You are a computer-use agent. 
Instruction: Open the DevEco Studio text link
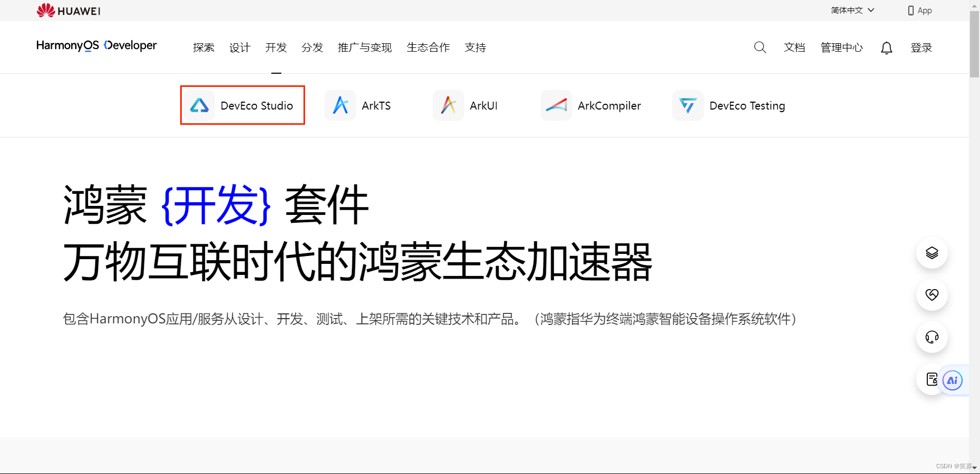[x=257, y=105]
